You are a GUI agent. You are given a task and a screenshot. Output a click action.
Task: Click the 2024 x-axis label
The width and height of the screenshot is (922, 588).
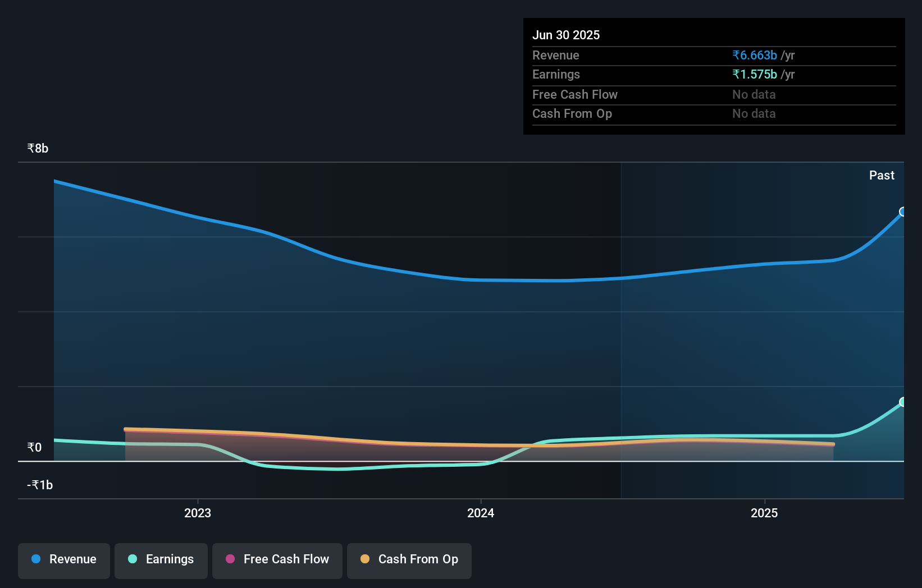tap(481, 513)
